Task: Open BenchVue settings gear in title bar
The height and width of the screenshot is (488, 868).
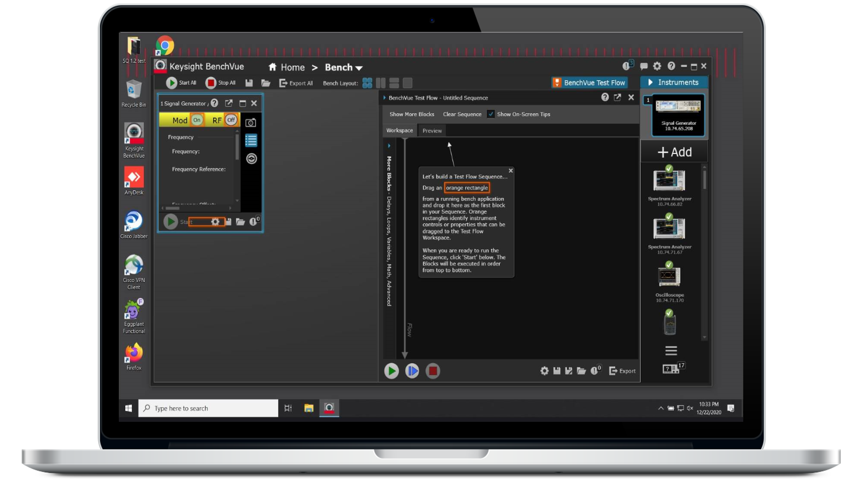Action: [658, 66]
